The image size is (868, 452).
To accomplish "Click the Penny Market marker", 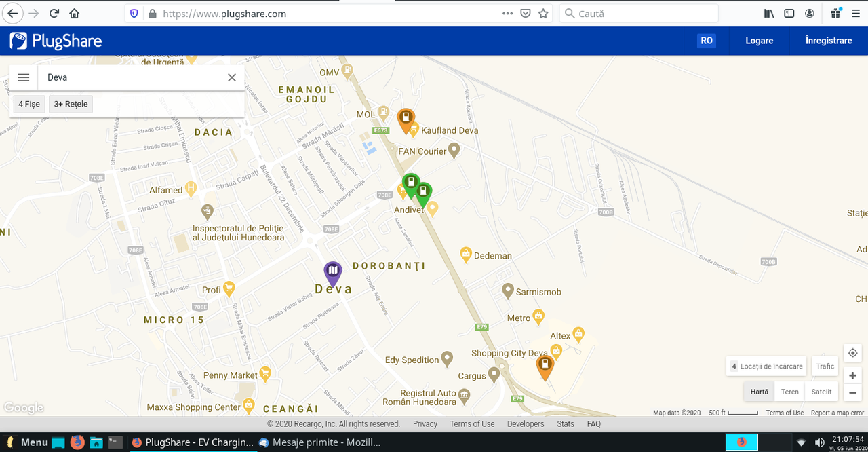I will click(x=265, y=373).
